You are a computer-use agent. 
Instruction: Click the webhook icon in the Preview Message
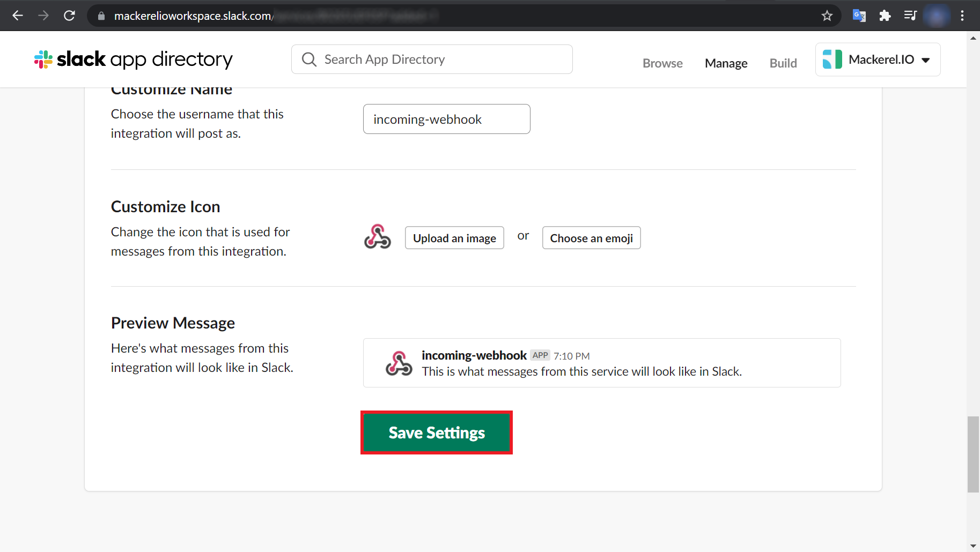(x=399, y=363)
